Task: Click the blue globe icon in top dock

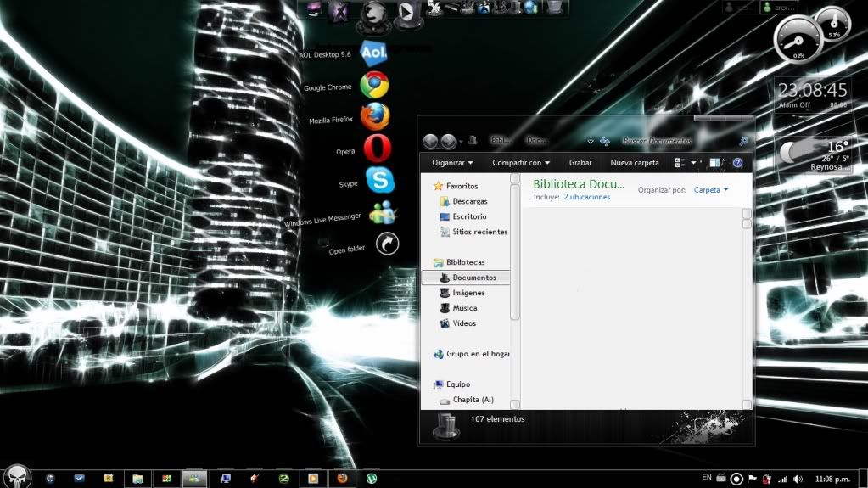Action: click(x=530, y=7)
